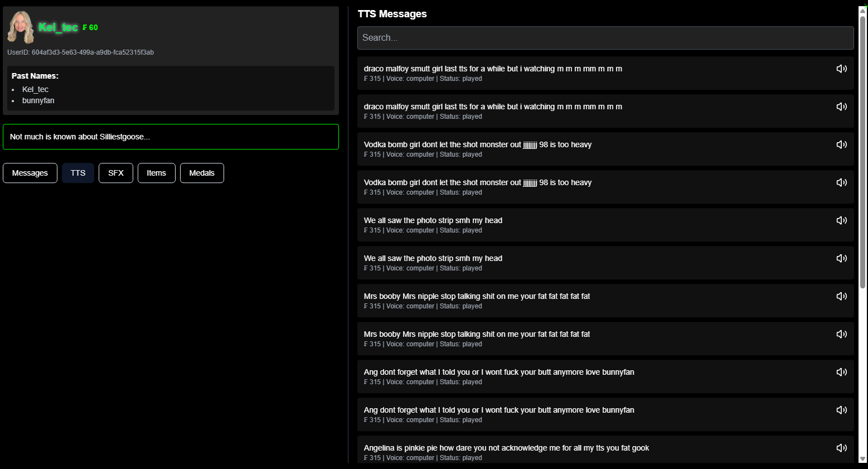The image size is (868, 469).
Task: Click the 'F 60' balance next to username
Action: point(90,27)
